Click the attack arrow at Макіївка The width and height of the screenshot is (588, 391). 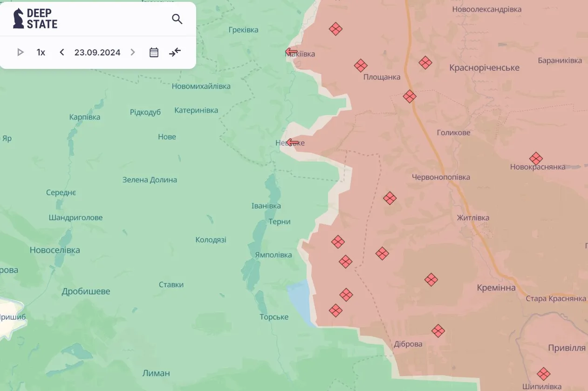(x=292, y=52)
